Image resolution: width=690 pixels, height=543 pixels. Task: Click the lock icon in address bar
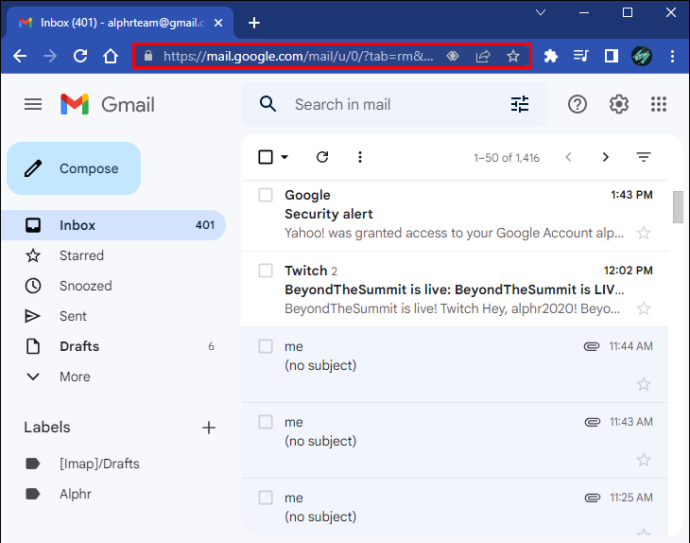click(x=148, y=56)
